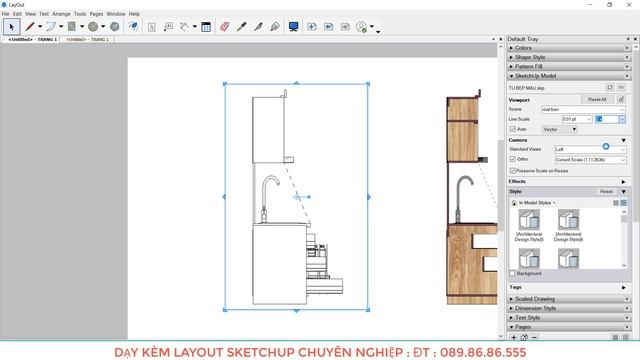This screenshot has height=360, width=640.
Task: Switch styles to list view icon
Action: click(x=616, y=203)
